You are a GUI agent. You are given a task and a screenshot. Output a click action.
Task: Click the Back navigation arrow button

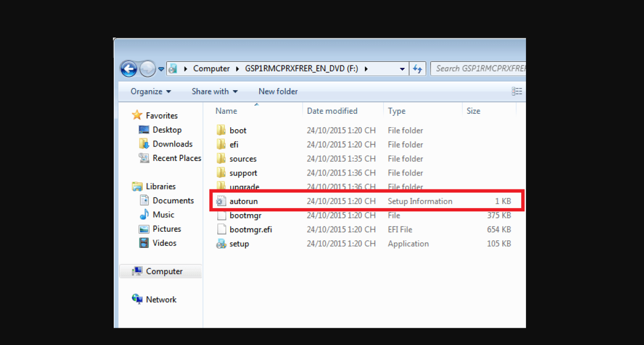[129, 69]
